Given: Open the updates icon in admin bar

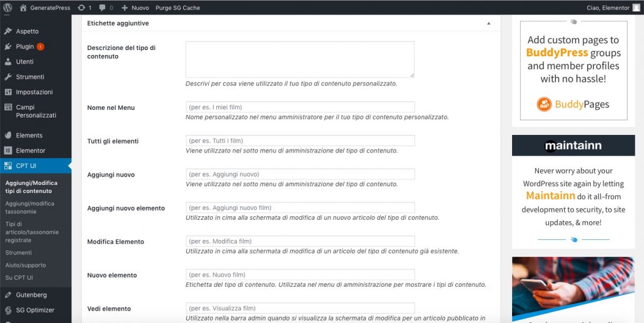Looking at the screenshot, I should tap(81, 7).
